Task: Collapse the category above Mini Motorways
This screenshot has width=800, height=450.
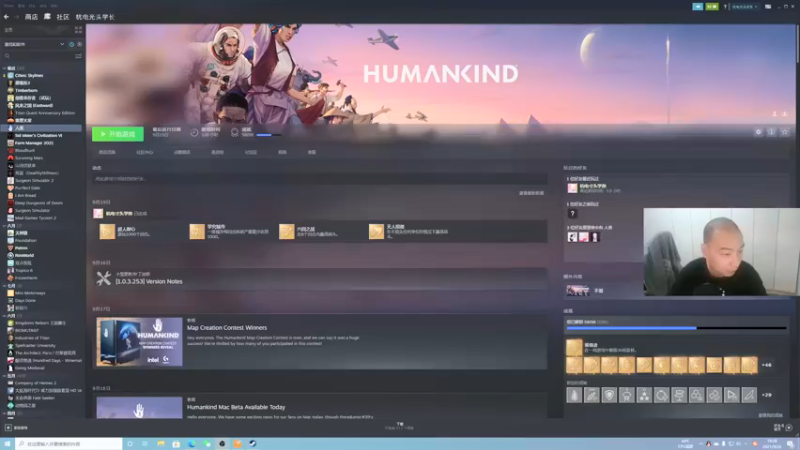Action: pos(5,286)
